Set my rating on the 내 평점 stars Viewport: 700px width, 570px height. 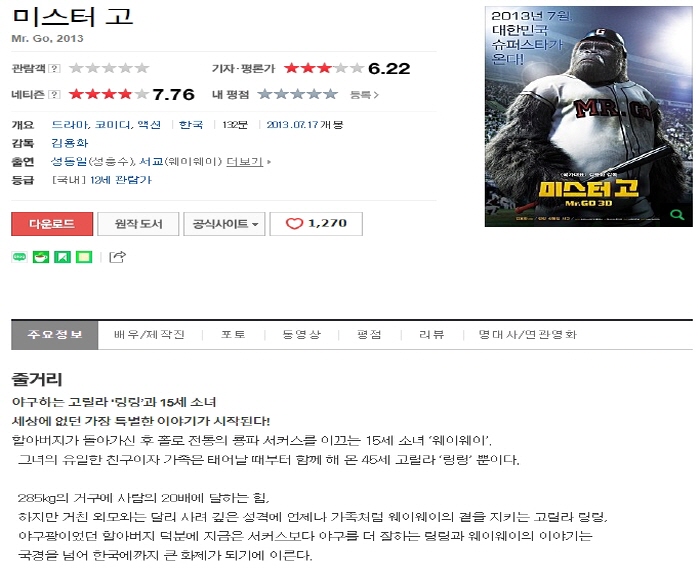(297, 94)
